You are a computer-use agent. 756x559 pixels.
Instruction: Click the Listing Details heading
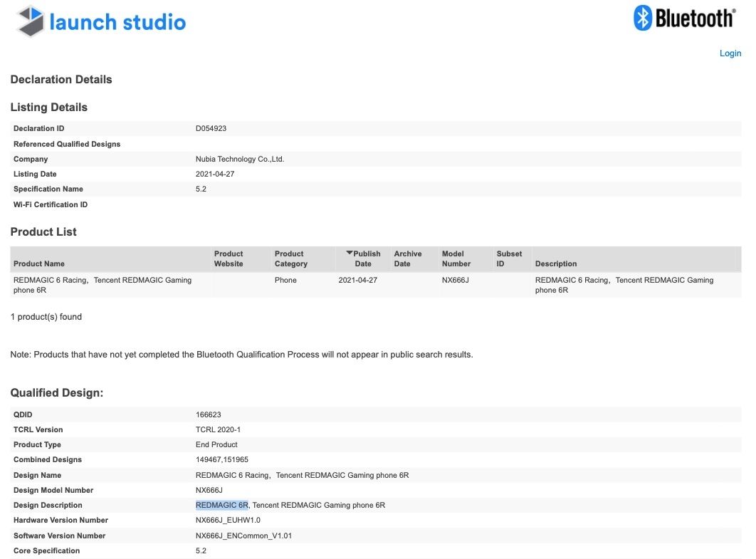click(x=48, y=107)
